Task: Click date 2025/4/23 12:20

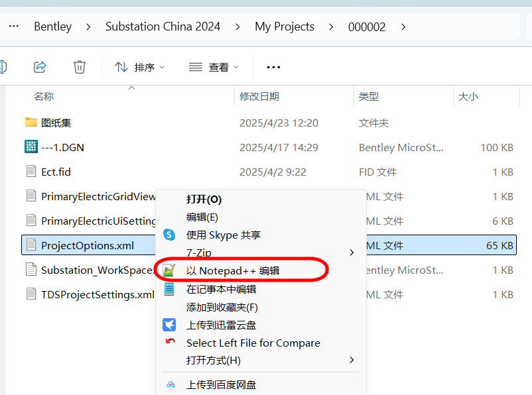Action: tap(279, 123)
